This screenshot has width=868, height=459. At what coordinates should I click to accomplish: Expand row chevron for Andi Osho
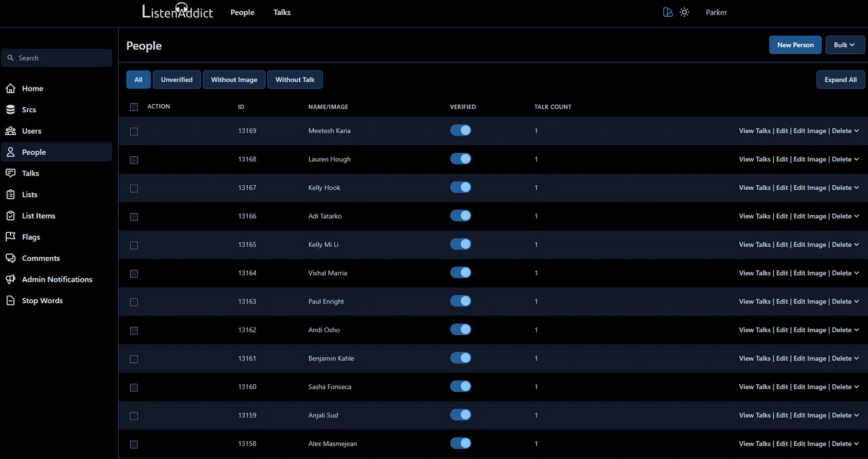pos(856,330)
